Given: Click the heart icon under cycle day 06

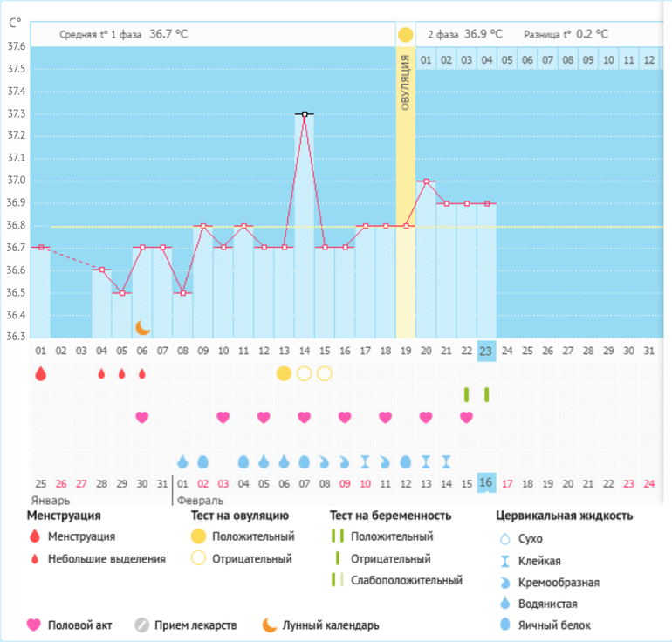Looking at the screenshot, I should click(141, 417).
